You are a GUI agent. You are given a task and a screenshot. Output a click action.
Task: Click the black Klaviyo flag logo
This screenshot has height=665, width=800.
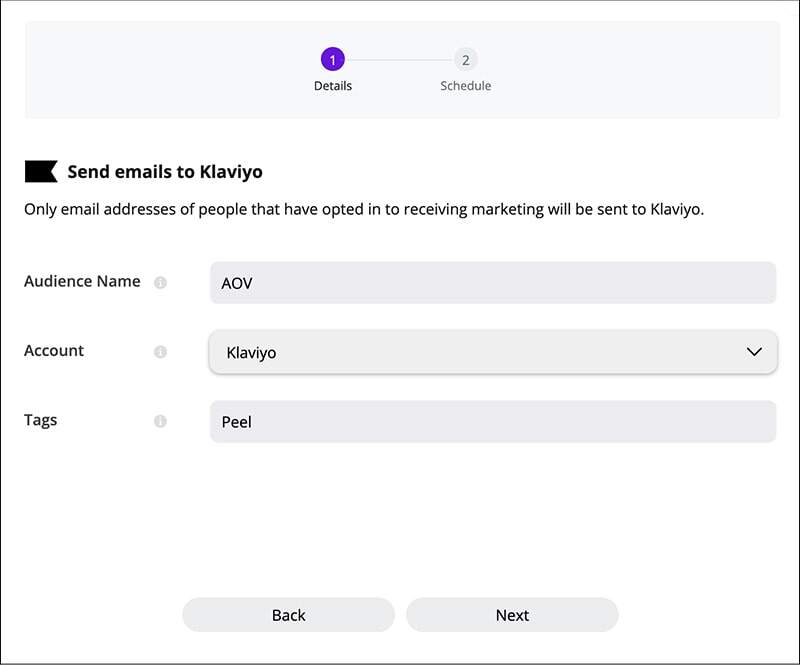41,172
